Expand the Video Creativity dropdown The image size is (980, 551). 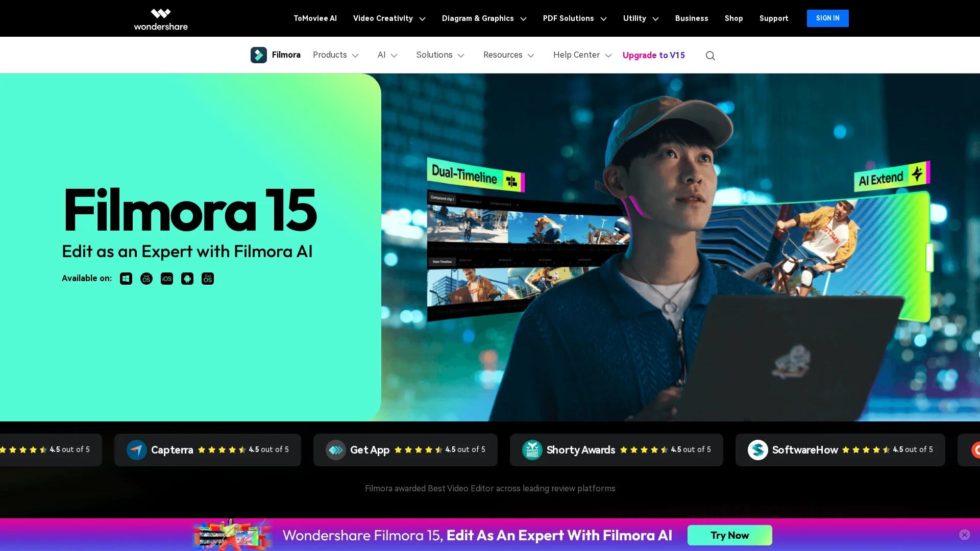point(389,18)
